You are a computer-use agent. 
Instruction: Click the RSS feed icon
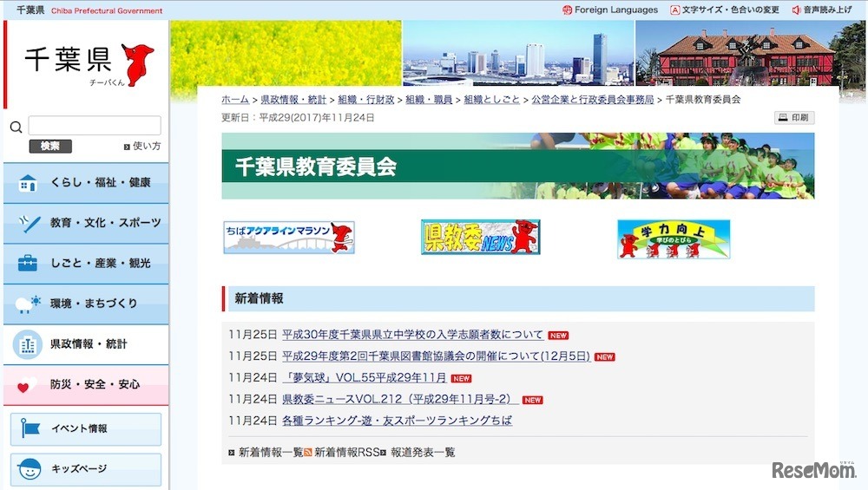tap(308, 453)
